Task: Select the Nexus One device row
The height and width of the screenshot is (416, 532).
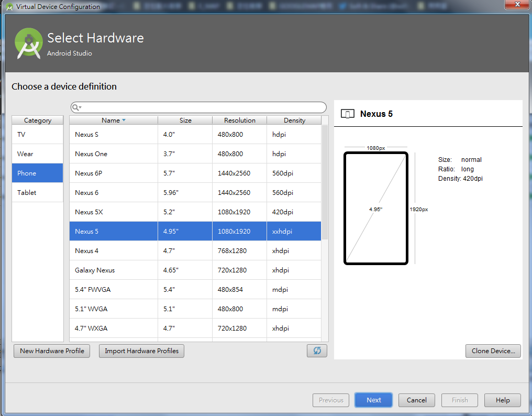Action: (x=195, y=154)
